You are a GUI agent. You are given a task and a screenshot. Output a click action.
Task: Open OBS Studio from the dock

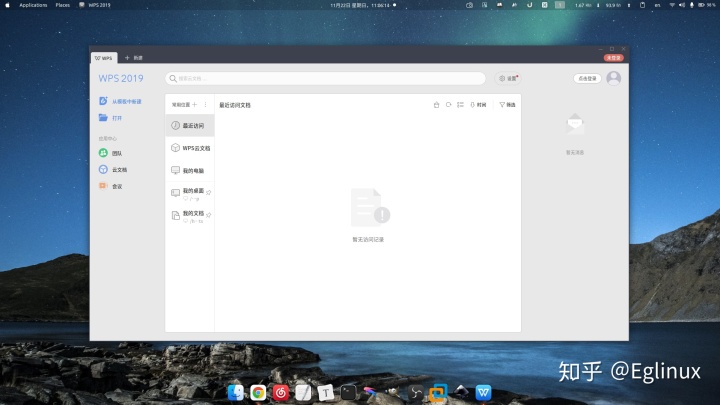(415, 393)
